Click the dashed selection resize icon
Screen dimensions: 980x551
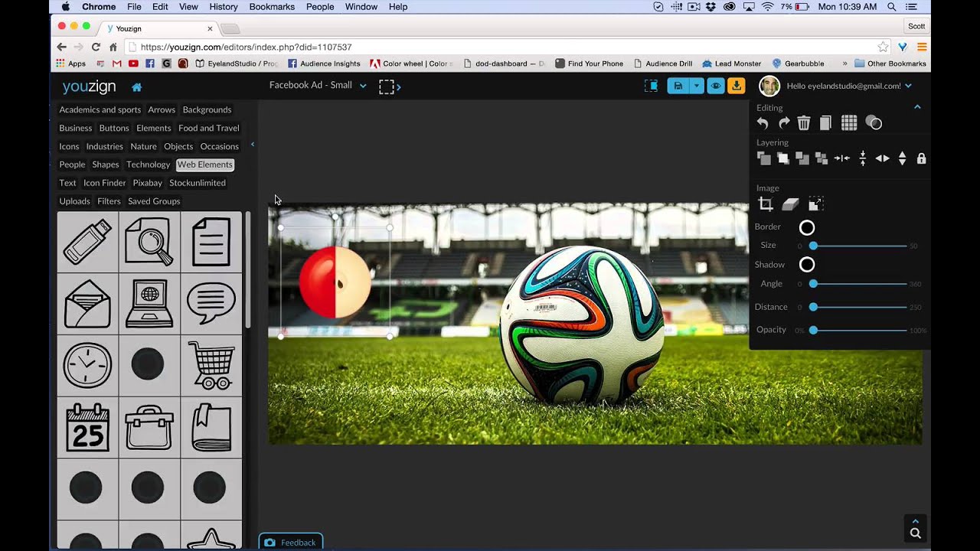(390, 86)
